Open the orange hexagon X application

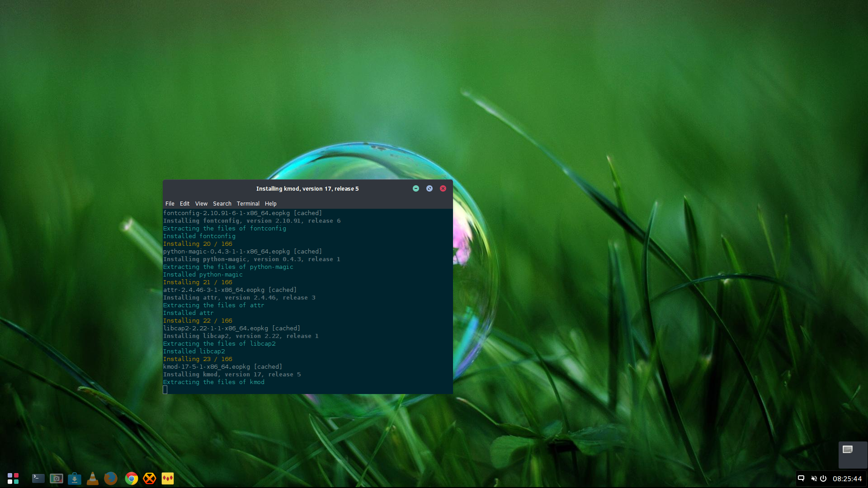pos(150,479)
